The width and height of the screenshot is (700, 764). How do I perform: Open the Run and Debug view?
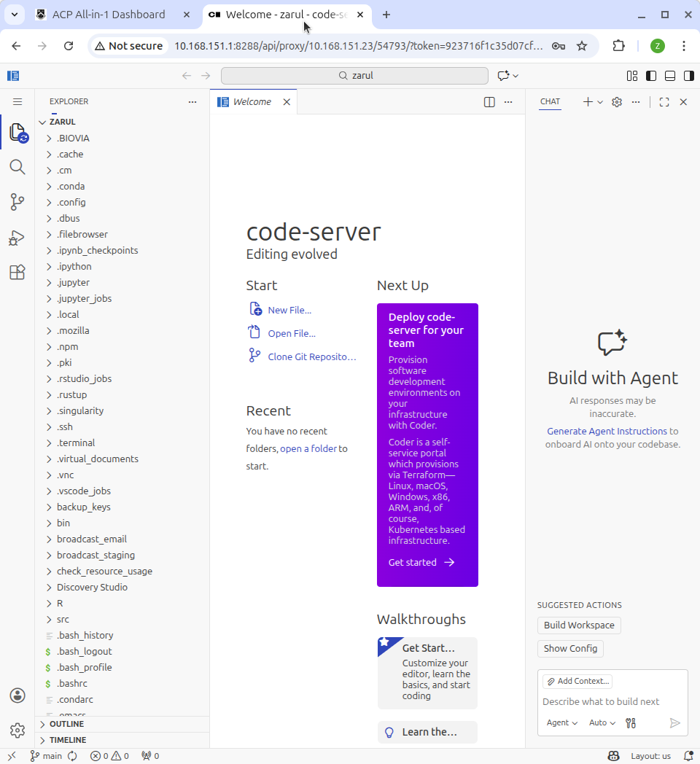[x=17, y=238]
